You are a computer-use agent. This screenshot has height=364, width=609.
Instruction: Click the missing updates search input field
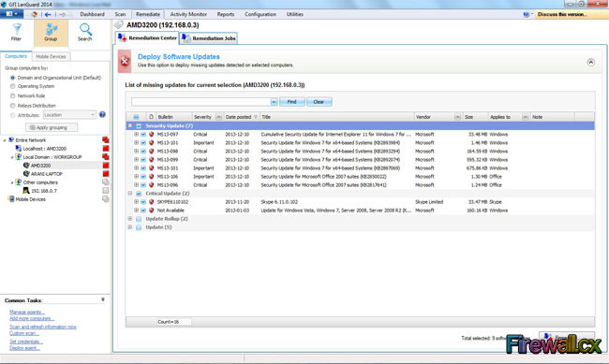point(201,102)
